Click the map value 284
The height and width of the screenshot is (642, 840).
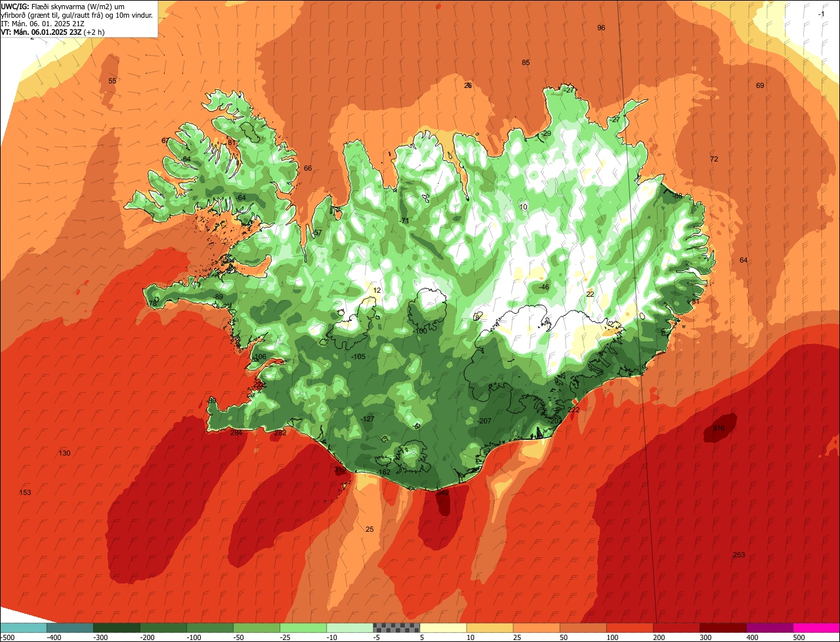tap(236, 433)
